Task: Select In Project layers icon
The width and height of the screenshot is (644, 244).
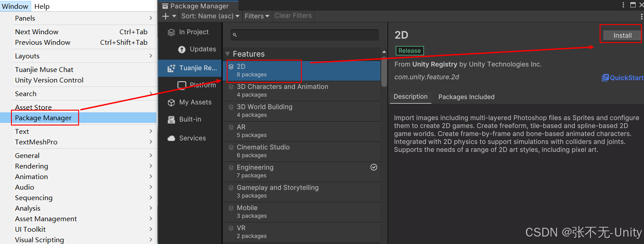Action: (171, 32)
